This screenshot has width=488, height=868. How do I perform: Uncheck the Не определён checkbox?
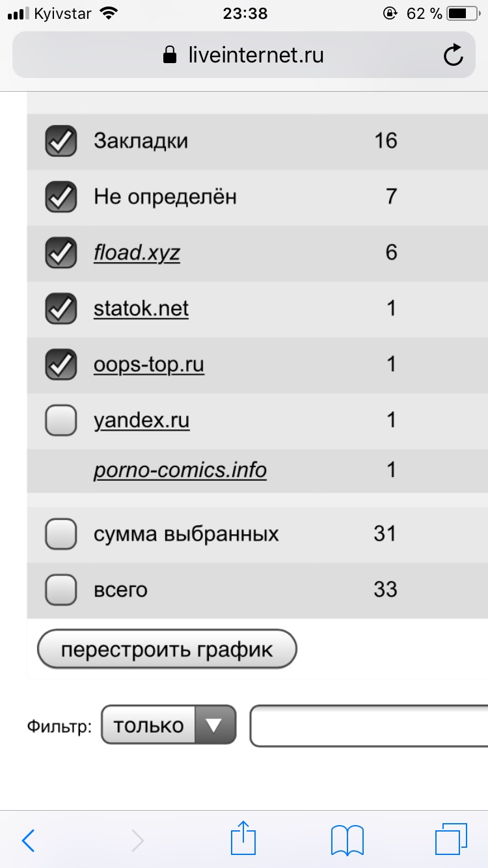[61, 197]
